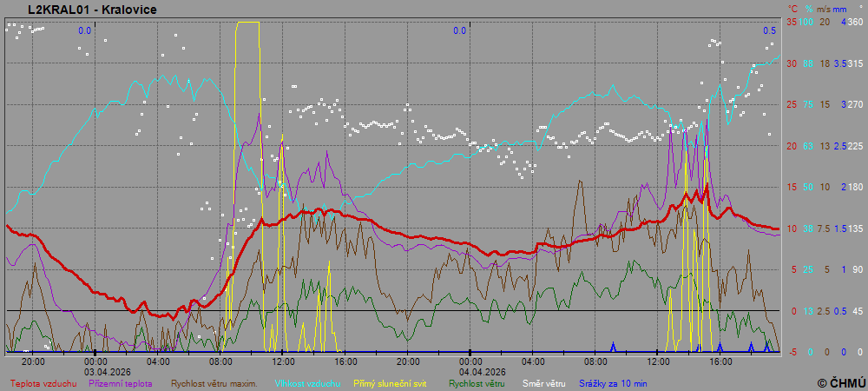Viewport: 868px width, 391px height.
Task: Select the leftmost 20:00 time axis label
Action: pos(33,361)
